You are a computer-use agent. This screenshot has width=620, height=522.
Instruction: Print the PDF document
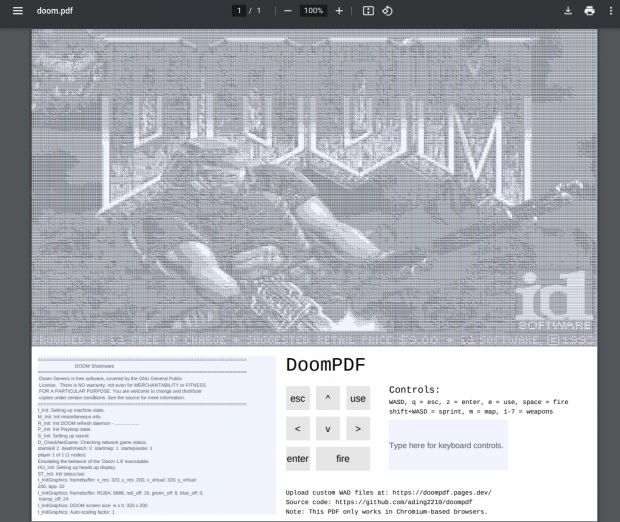click(590, 11)
